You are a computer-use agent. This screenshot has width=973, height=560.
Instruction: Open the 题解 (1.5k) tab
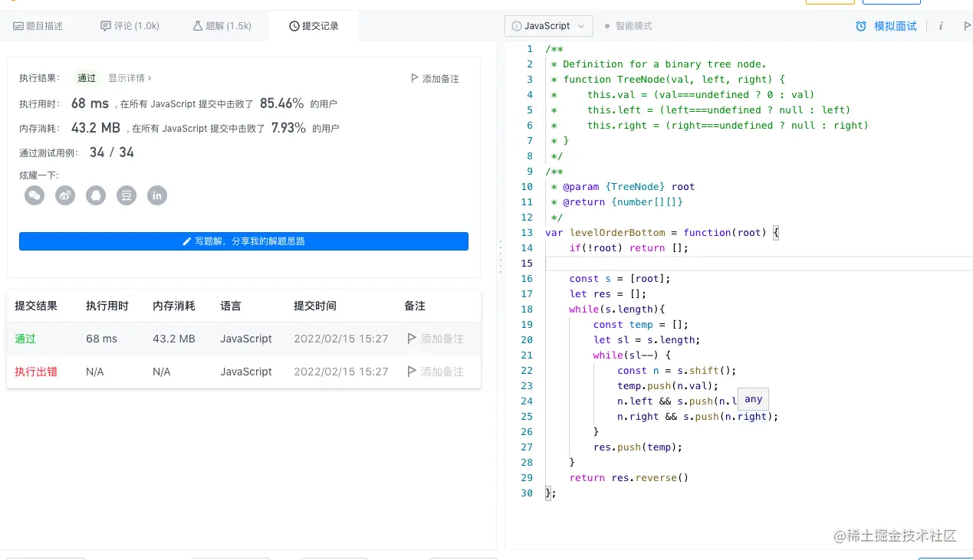[x=222, y=26]
